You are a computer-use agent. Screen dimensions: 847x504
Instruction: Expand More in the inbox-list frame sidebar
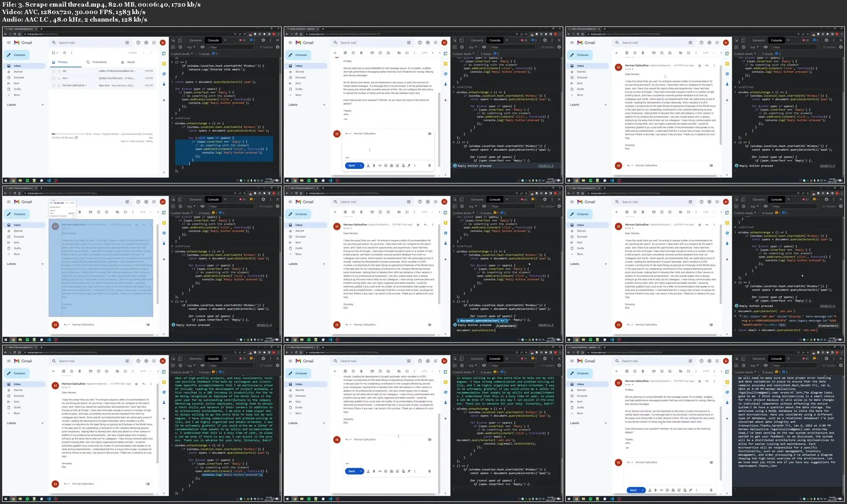[x=17, y=95]
